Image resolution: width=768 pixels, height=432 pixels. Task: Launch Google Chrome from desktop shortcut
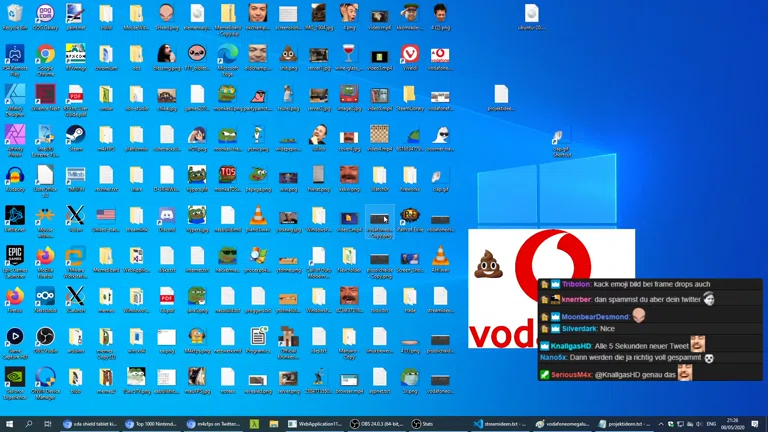45,57
